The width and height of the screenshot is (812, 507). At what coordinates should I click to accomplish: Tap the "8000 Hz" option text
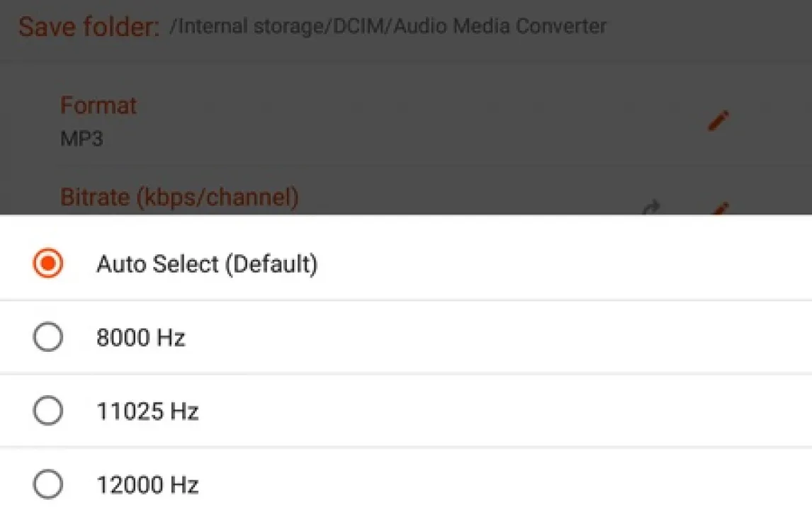tap(140, 338)
